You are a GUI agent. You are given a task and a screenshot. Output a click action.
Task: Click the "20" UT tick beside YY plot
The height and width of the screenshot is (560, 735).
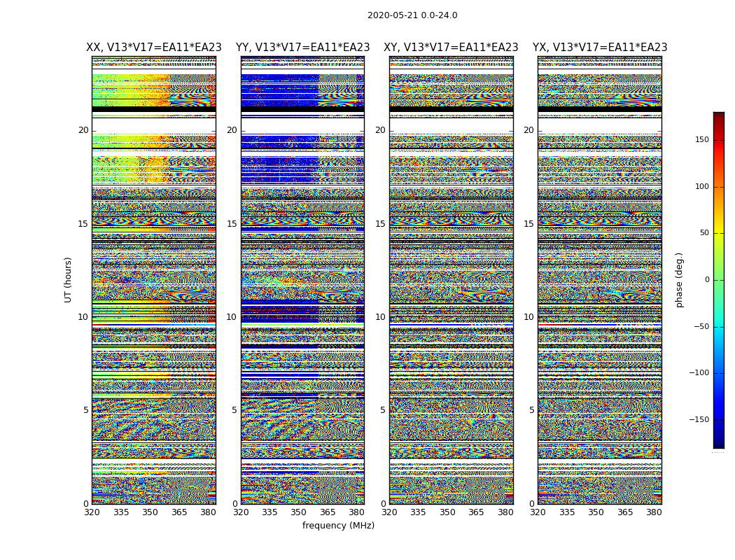[x=232, y=130]
